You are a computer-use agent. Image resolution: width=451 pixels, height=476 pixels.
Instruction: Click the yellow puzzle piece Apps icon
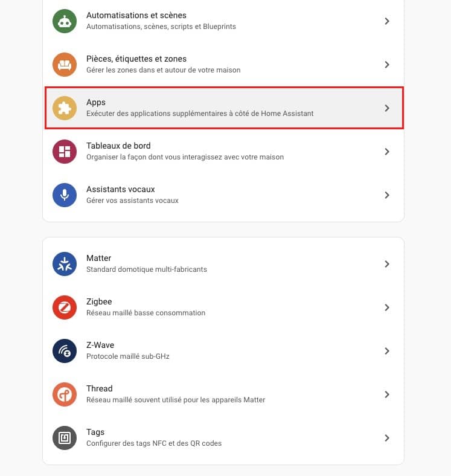coord(64,108)
